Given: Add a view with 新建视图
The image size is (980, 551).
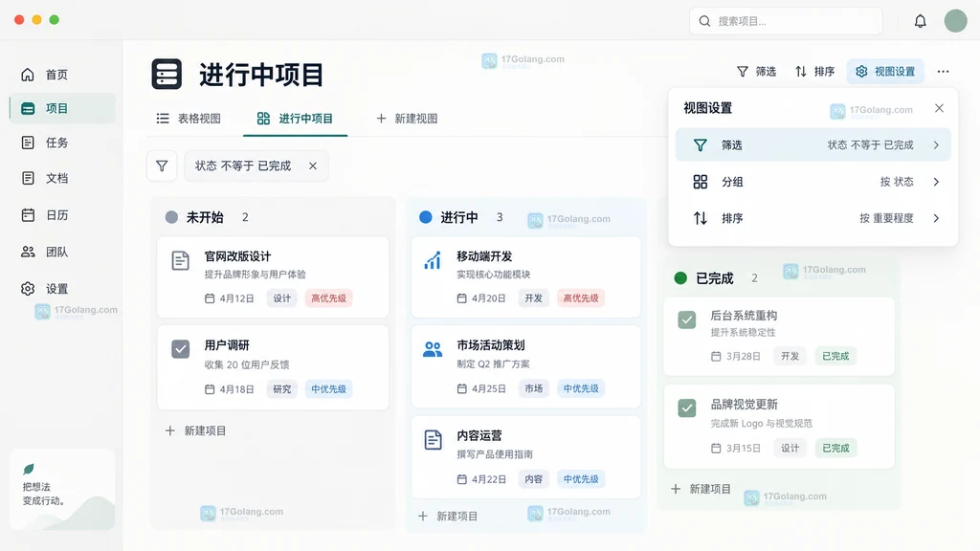Looking at the screenshot, I should point(406,119).
